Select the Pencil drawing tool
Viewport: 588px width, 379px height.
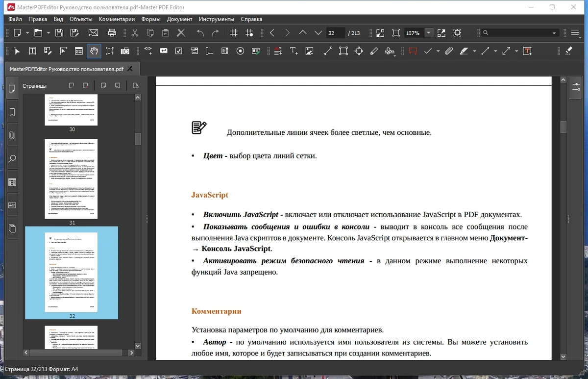click(374, 51)
